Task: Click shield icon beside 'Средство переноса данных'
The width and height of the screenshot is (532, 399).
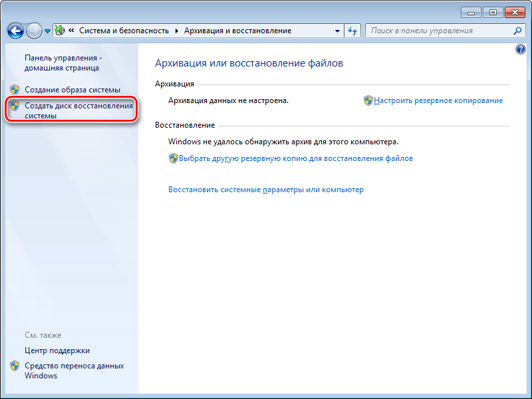Action: (15, 366)
